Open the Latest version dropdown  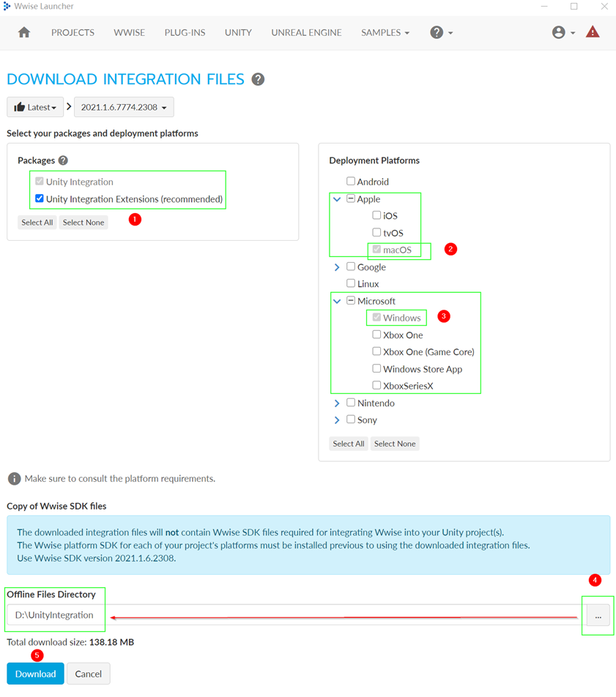(x=35, y=108)
